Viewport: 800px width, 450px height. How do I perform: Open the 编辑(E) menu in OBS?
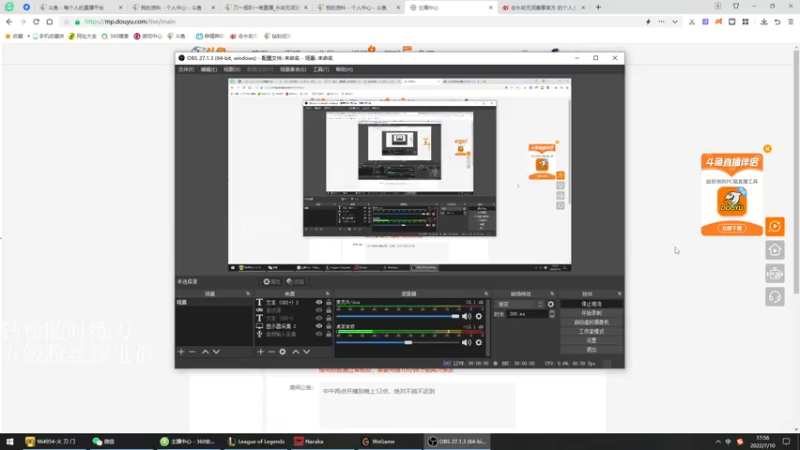click(209, 69)
